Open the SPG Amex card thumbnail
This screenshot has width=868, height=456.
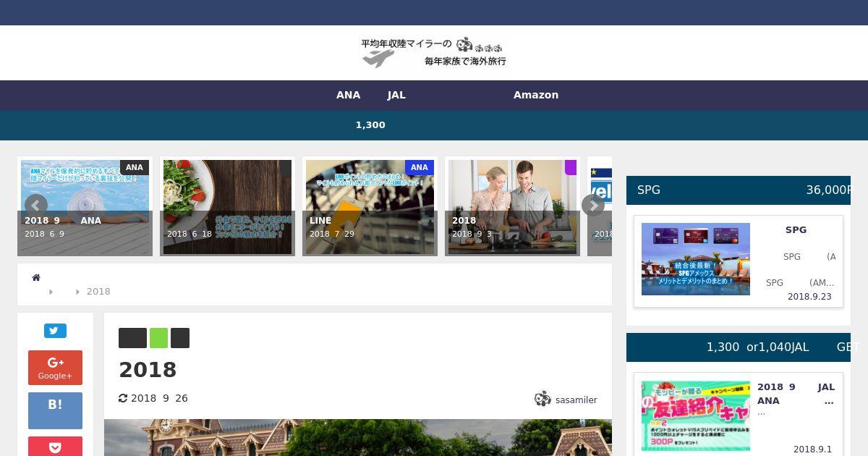(x=696, y=259)
